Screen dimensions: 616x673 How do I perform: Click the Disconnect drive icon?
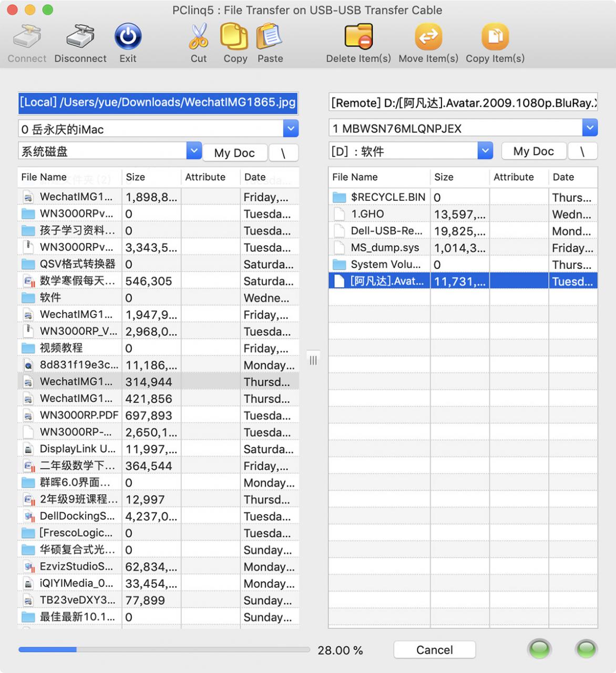pyautogui.click(x=80, y=36)
